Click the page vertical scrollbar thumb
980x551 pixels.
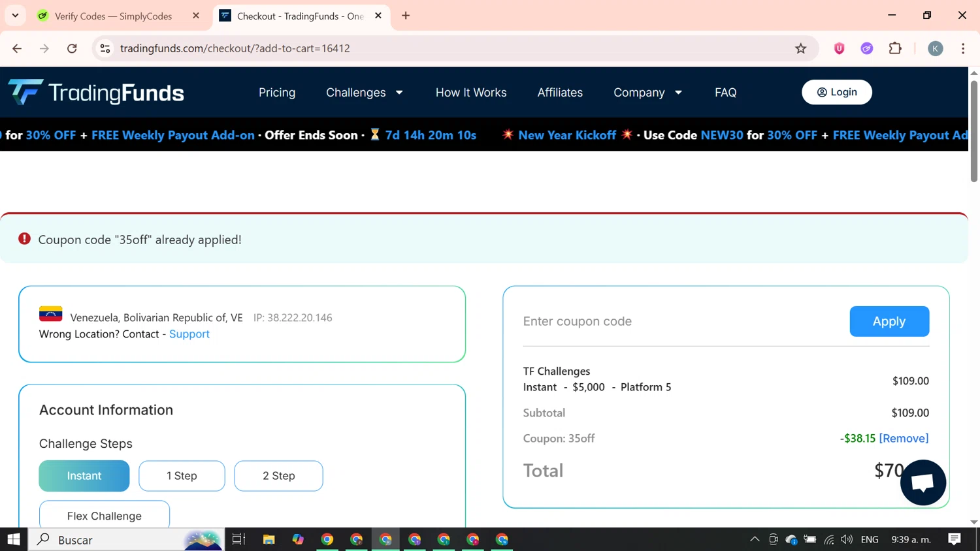pos(974,131)
